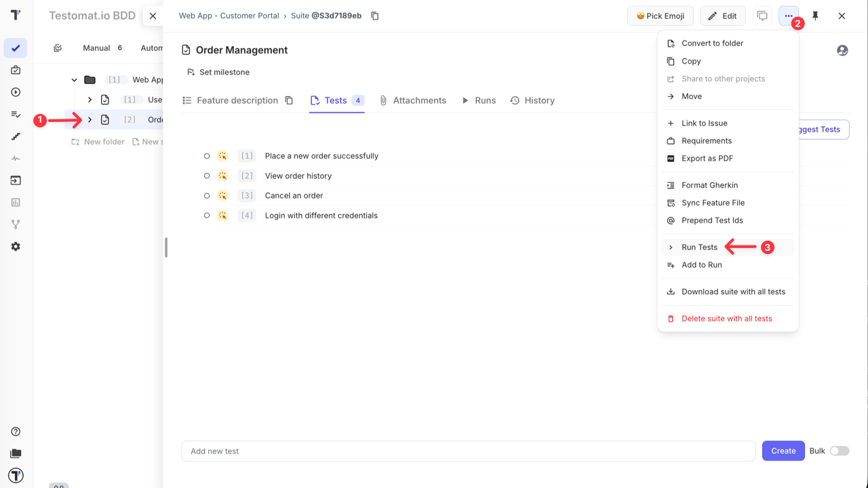Screen dimensions: 868x488
Task: Select the circle for Login with different credentials
Action: tap(207, 216)
